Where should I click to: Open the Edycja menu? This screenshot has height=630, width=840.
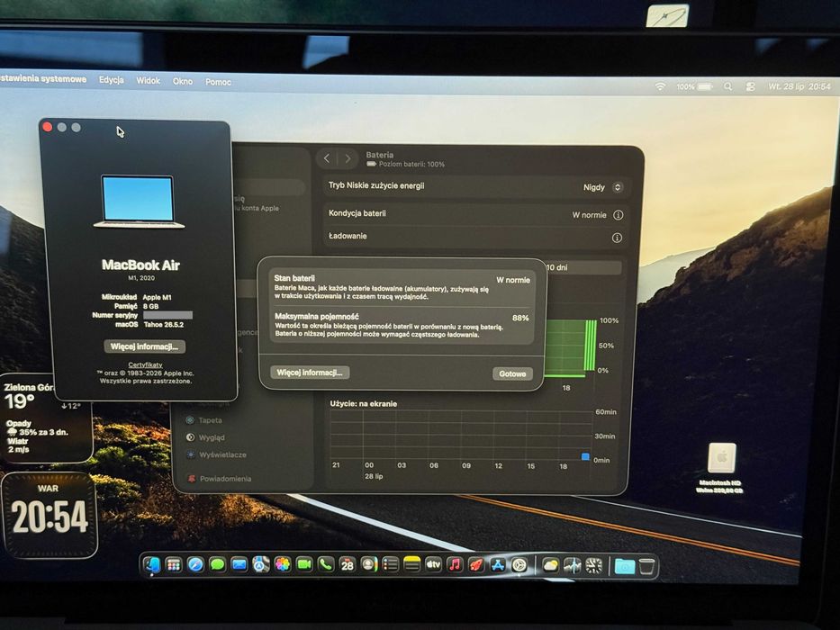click(112, 80)
